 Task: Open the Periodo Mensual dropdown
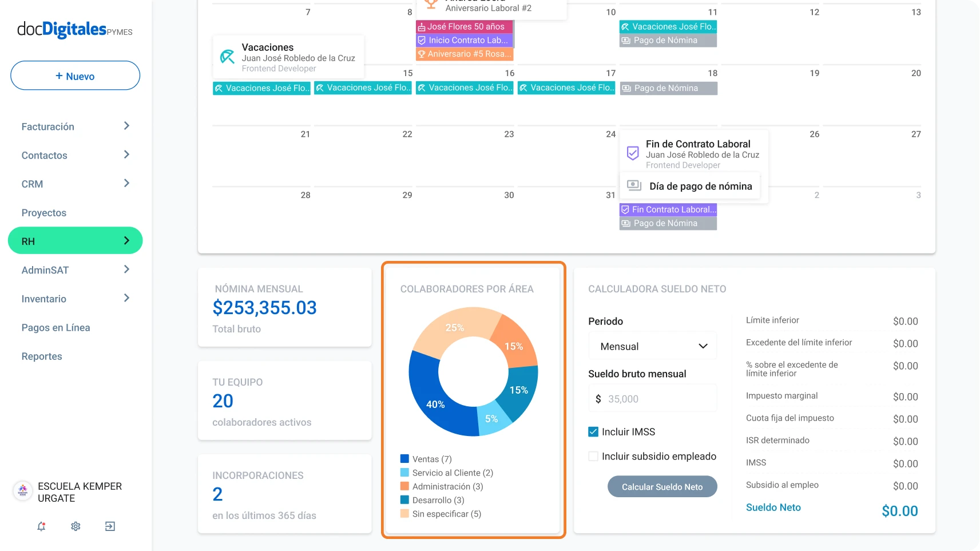point(653,346)
